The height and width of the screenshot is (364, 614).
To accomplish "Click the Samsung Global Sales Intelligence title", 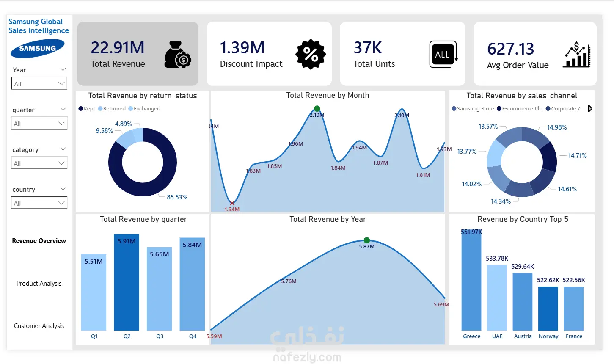I will pos(39,26).
